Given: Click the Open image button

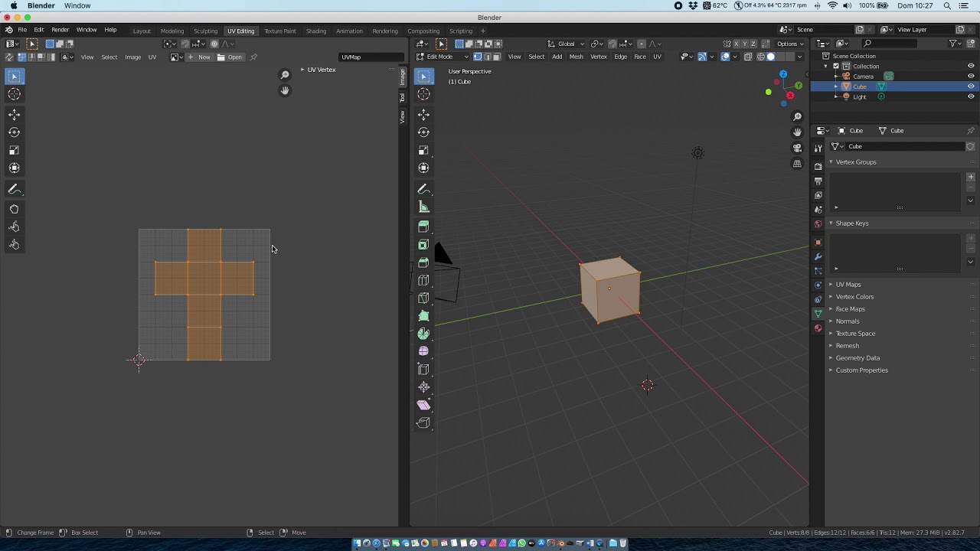Looking at the screenshot, I should [x=230, y=57].
